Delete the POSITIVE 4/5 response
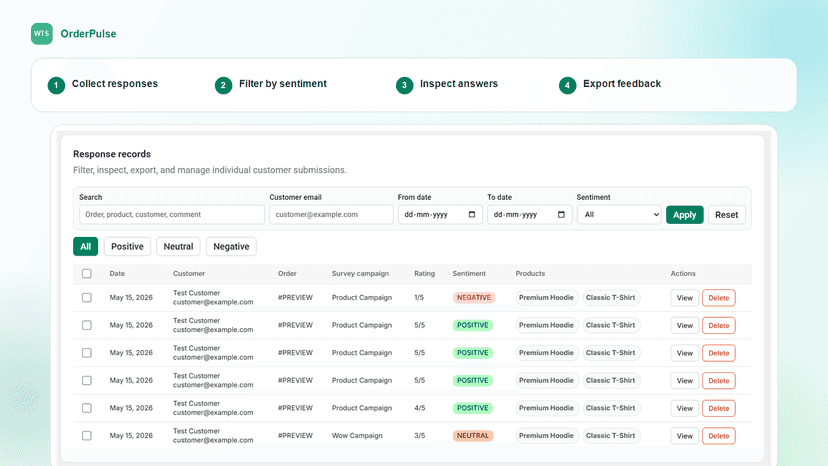The width and height of the screenshot is (828, 466). point(719,408)
